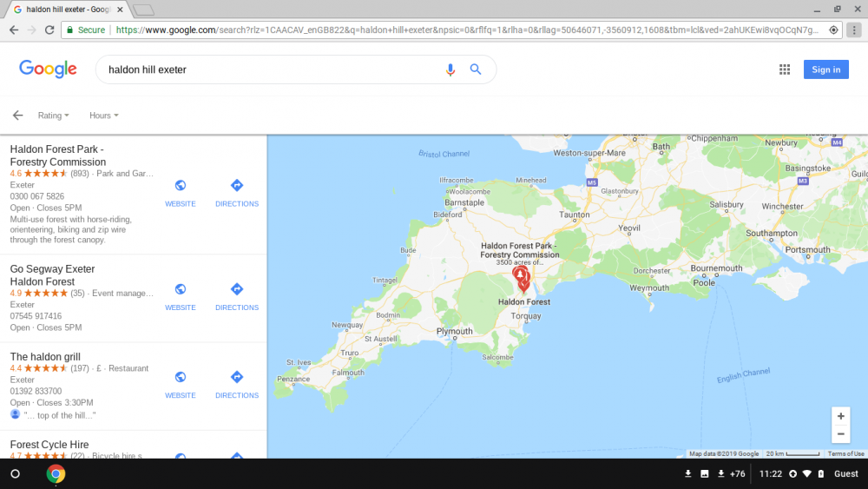Image resolution: width=868 pixels, height=489 pixels.
Task: Start voice search with microphone icon
Action: (x=450, y=69)
